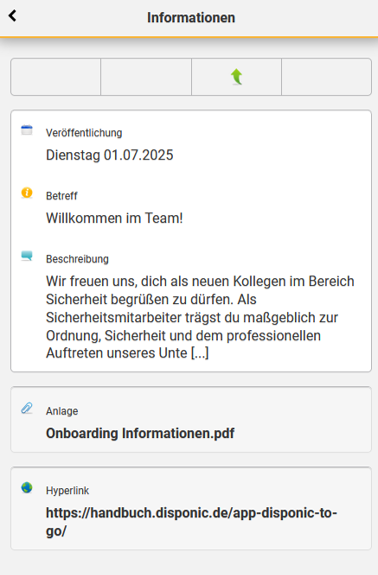Select the date Dienstag 01.07.2025
The width and height of the screenshot is (378, 575).
pyautogui.click(x=109, y=155)
